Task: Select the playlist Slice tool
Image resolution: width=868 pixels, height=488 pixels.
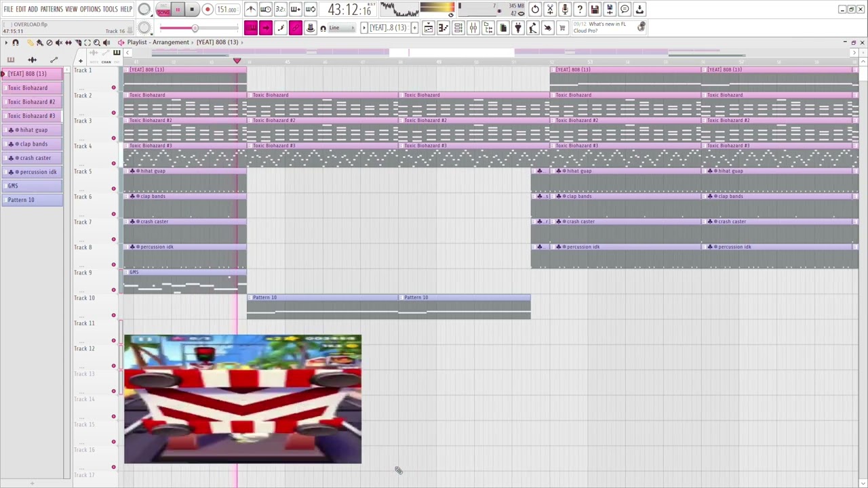Action: tap(79, 43)
